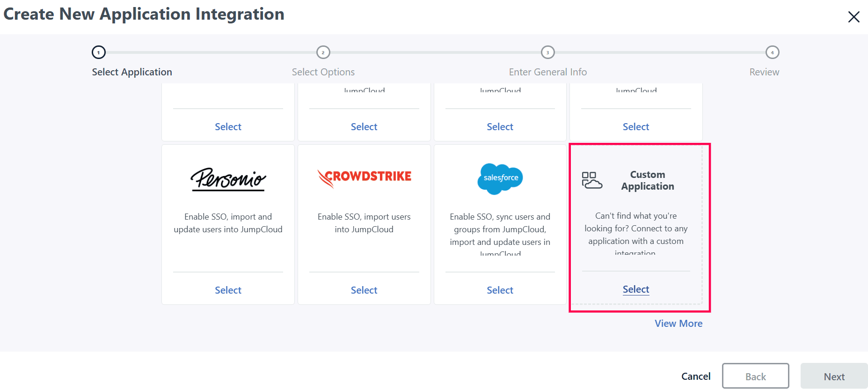Click step 2 Select Options circle

[323, 52]
